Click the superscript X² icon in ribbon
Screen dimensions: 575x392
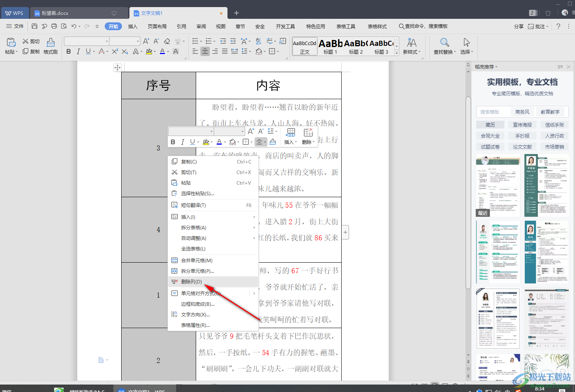click(x=115, y=51)
